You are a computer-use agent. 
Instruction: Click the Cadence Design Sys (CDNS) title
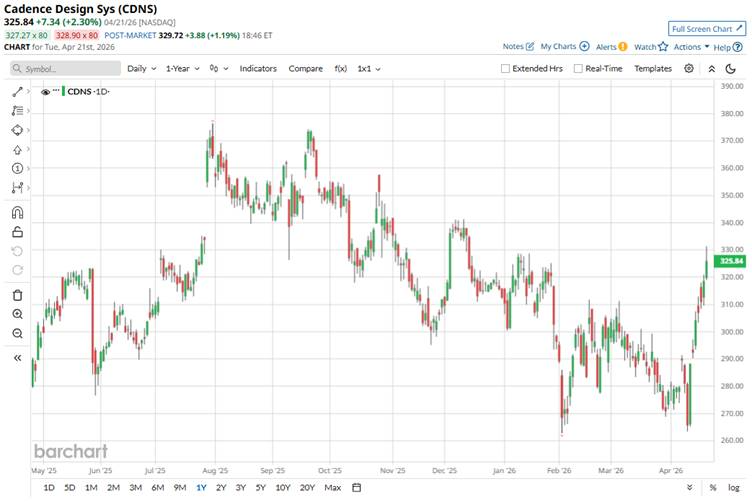click(x=80, y=9)
